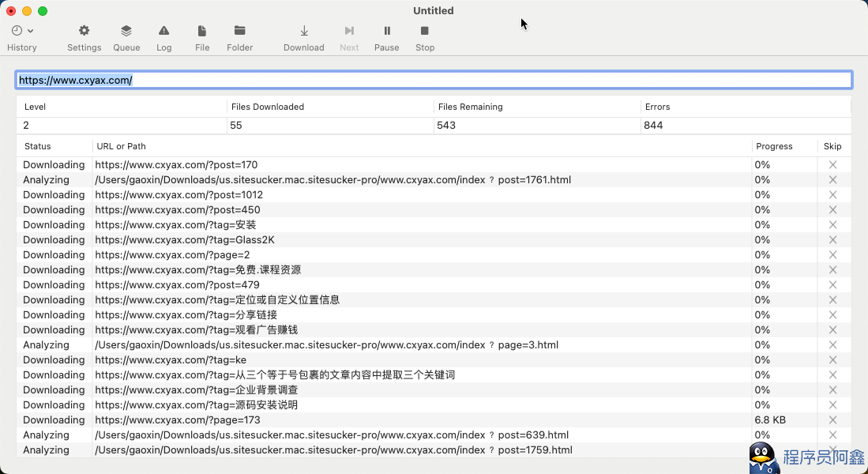Skip download of ?tag=安装
The image size is (868, 474).
click(x=832, y=224)
